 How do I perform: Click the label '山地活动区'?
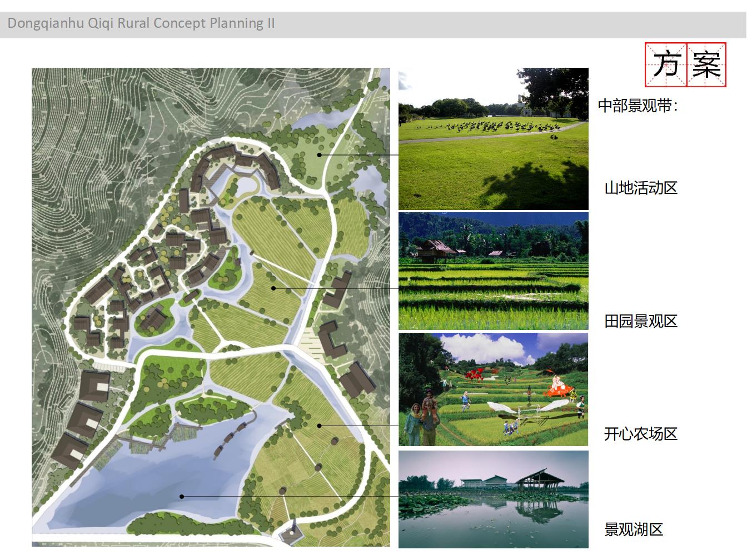pyautogui.click(x=641, y=188)
